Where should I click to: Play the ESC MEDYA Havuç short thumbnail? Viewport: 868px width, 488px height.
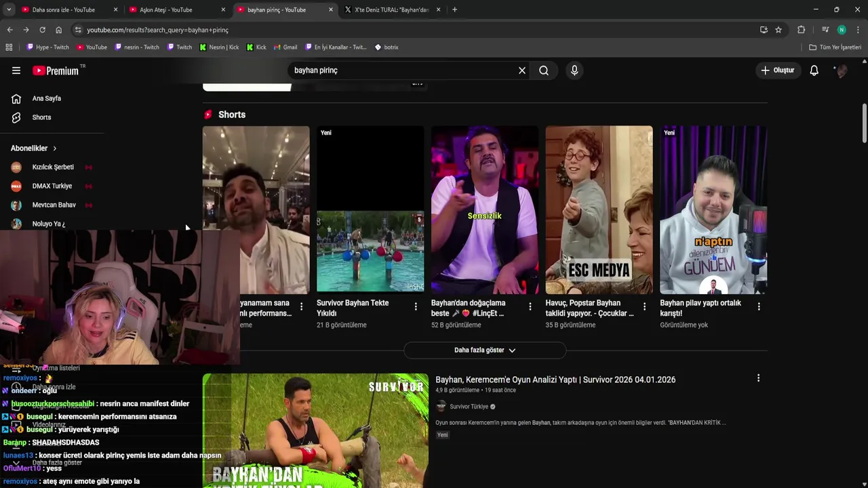599,210
